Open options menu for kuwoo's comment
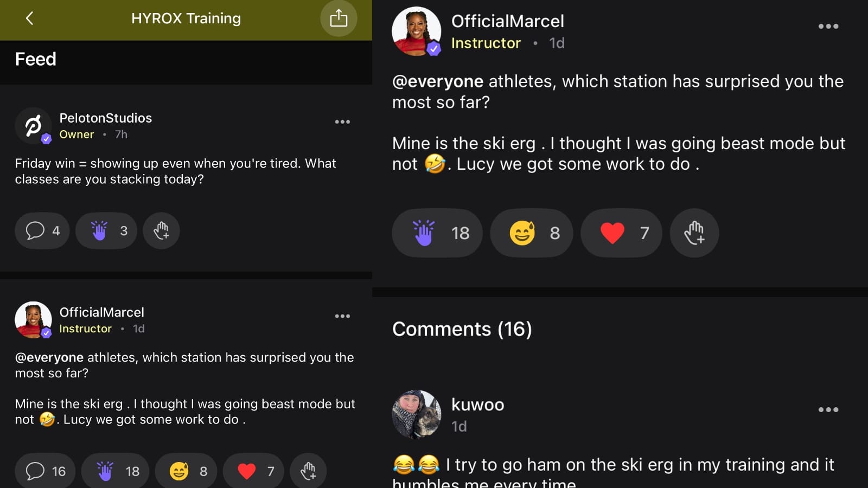This screenshot has width=868, height=488. (828, 410)
